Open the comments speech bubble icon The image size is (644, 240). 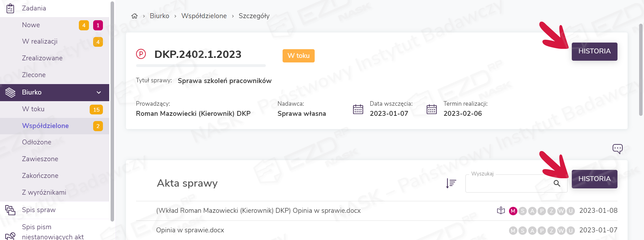point(617,149)
